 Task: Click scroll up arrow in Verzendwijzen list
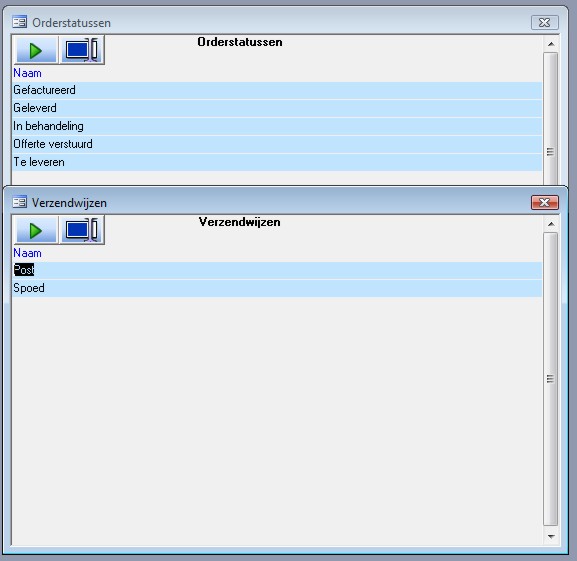tap(551, 224)
